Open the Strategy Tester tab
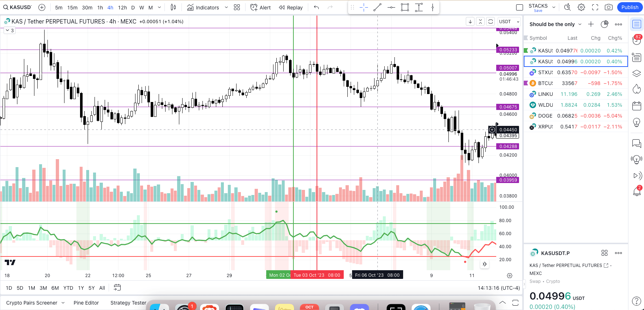Screen dimensions: 644x310 tap(128, 303)
